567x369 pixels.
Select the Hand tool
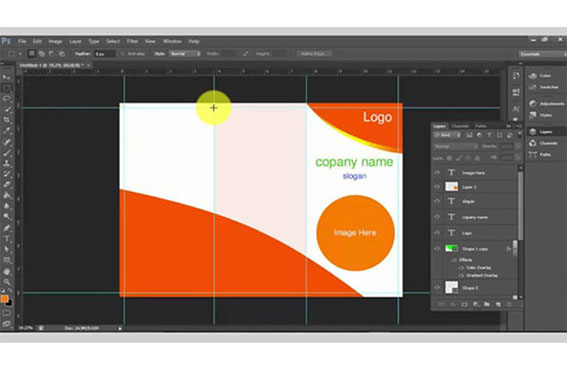click(7, 271)
